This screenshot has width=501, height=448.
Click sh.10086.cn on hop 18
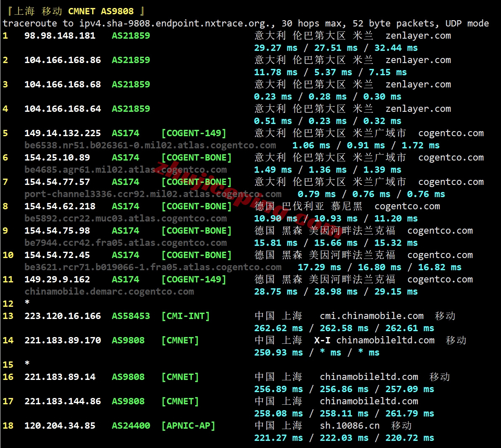click(x=350, y=426)
